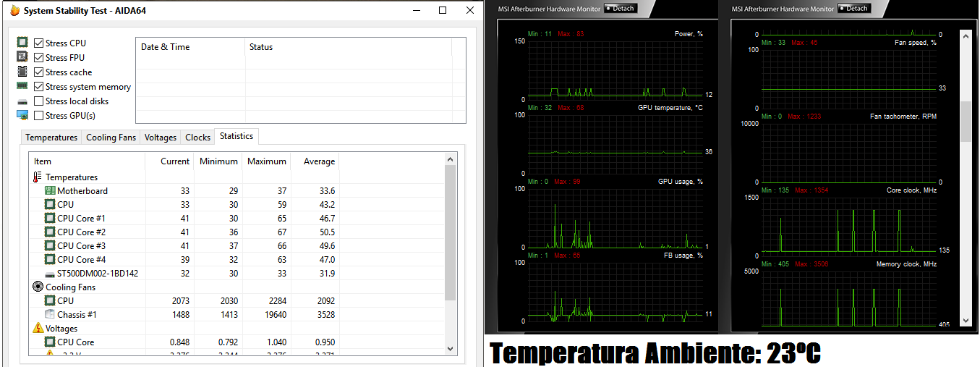Viewport: 980px width, 367px height.
Task: Click the CPU fan row icon
Action: pos(50,301)
